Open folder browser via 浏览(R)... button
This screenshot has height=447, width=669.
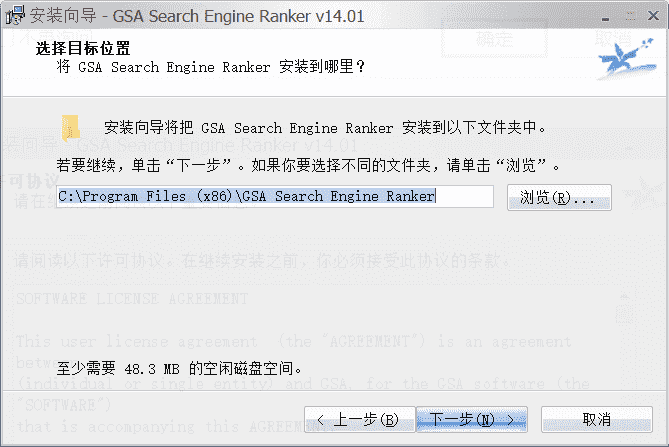pos(559,197)
